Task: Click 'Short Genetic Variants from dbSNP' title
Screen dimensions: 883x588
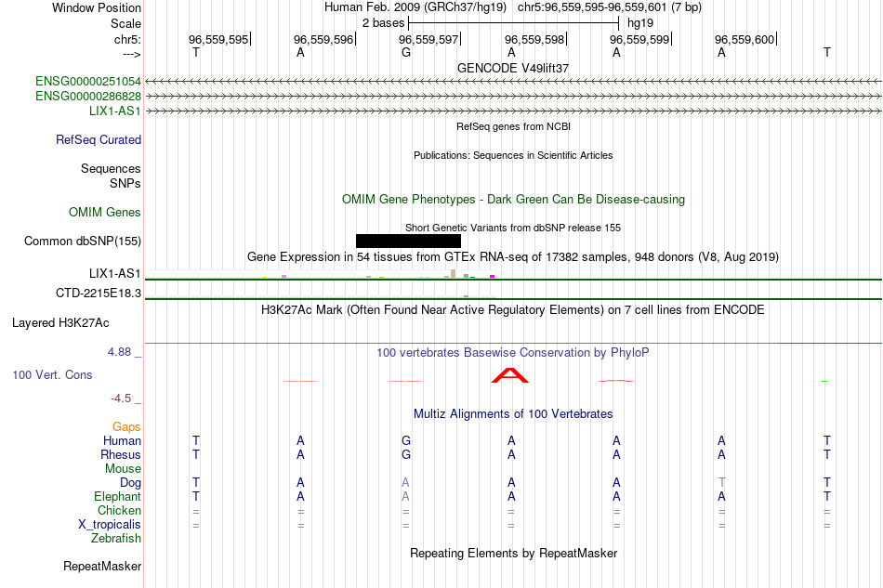Action: tap(513, 228)
